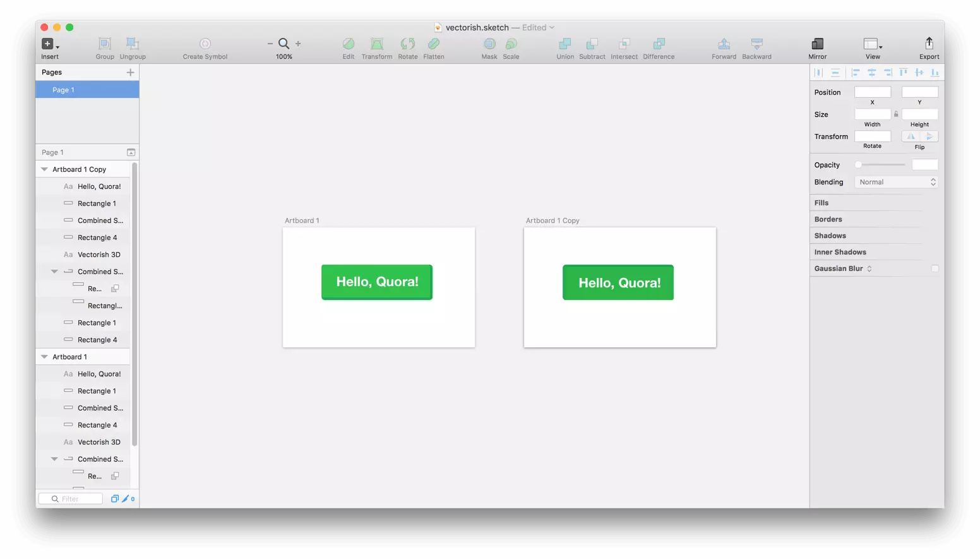Align layers to vertical middle
Image resolution: width=980 pixels, height=559 pixels.
coord(919,73)
